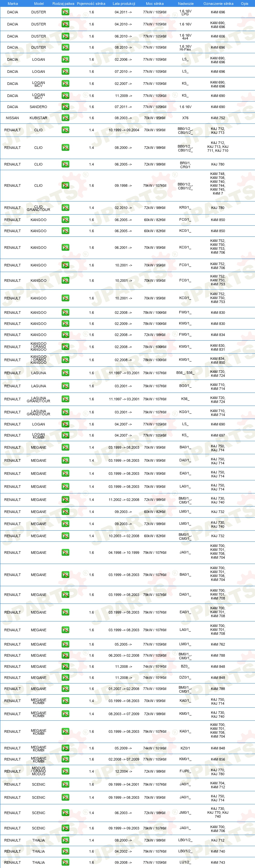Select the NISSAN brand cell
Image resolution: width=255 pixels, height=868 pixels.
12,118
